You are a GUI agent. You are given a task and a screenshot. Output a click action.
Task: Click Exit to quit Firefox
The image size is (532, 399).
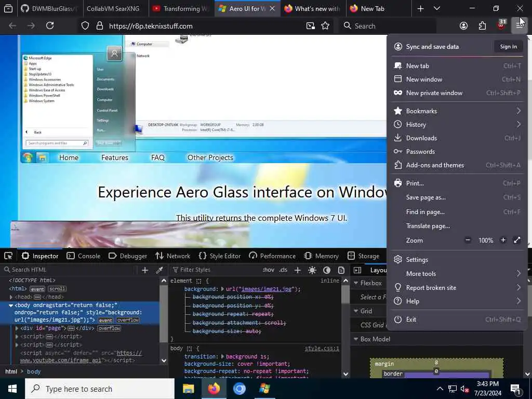457,320
